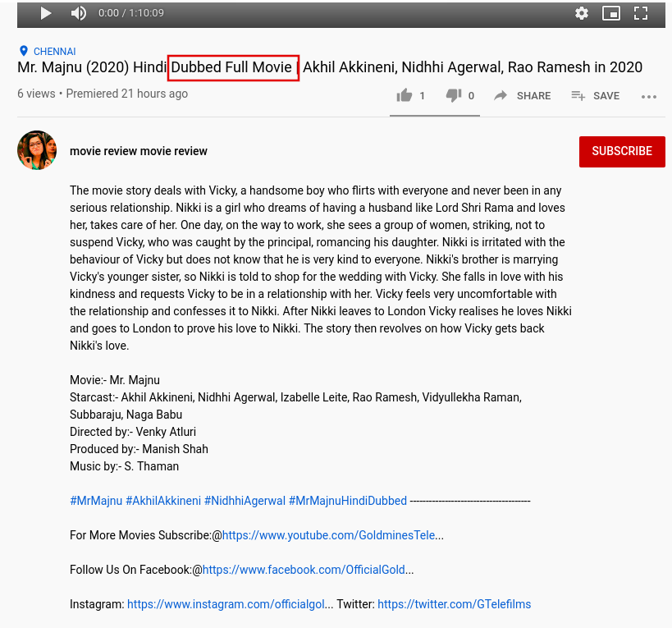672x628 pixels.
Task: Mute the video volume
Action: pyautogui.click(x=79, y=13)
